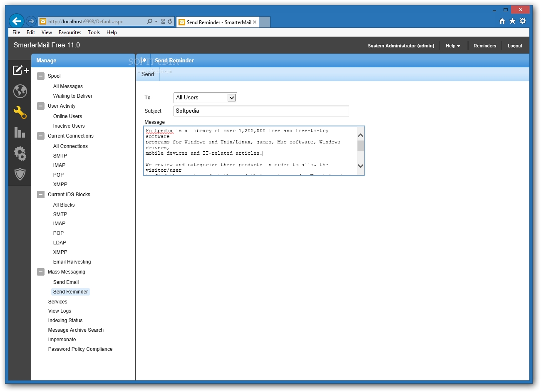This screenshot has height=392, width=541.
Task: Collapse the Current IDS Blocks node
Action: click(x=41, y=195)
